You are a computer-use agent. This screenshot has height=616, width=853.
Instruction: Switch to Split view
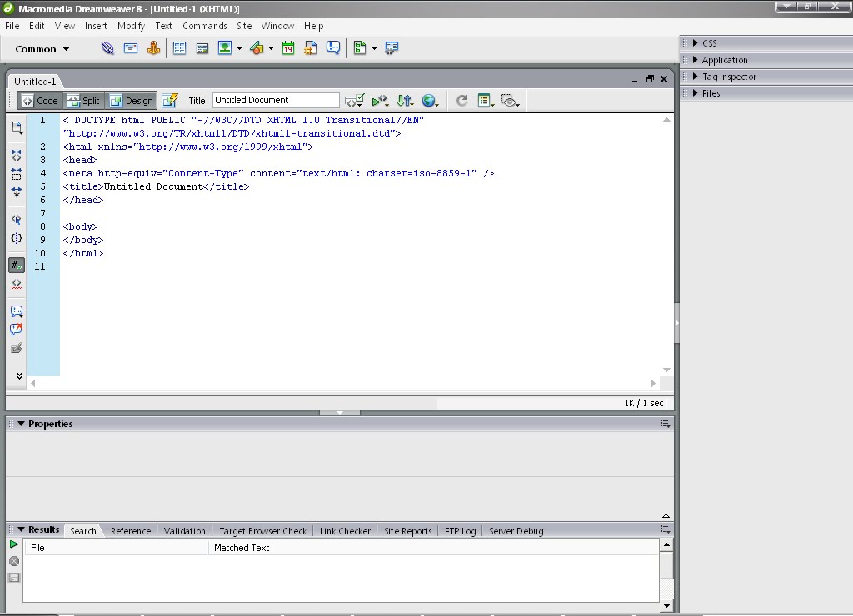click(x=83, y=101)
